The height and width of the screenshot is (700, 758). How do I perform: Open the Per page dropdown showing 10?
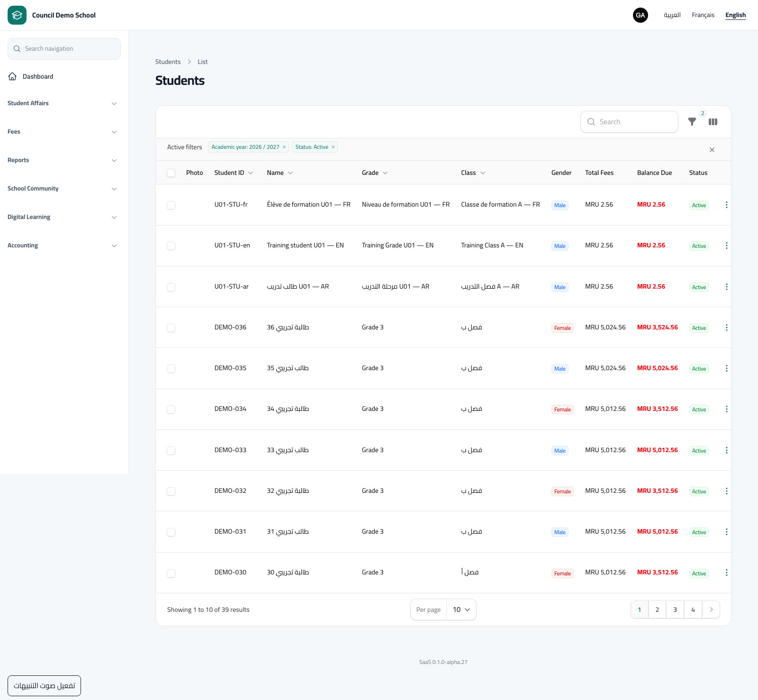pos(461,609)
